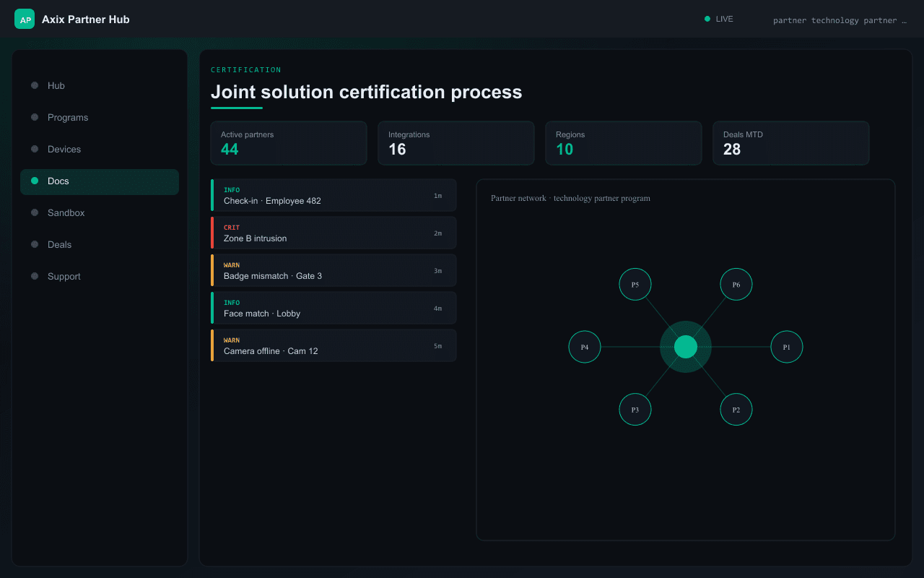Open the Check-in Employee 482 event
Image resolution: width=924 pixels, height=578 pixels.
334,195
